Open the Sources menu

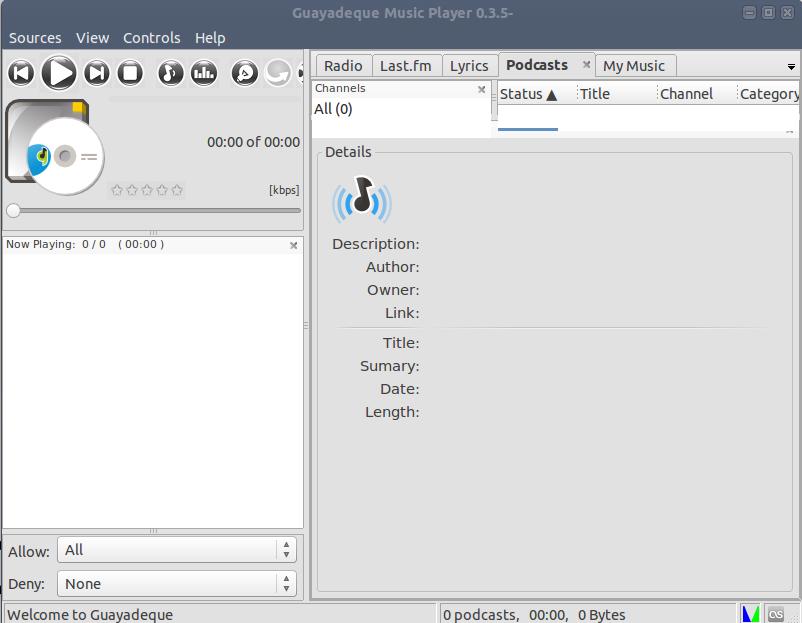pyautogui.click(x=35, y=38)
